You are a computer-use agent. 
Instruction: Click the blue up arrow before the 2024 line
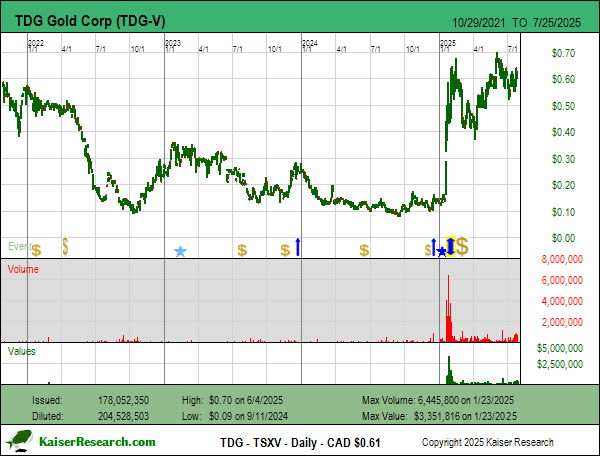pyautogui.click(x=298, y=247)
